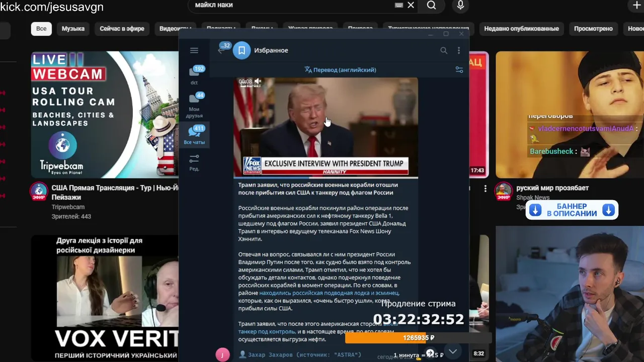Click the Tripwebcam channel avatar
This screenshot has width=644, height=362.
click(39, 192)
